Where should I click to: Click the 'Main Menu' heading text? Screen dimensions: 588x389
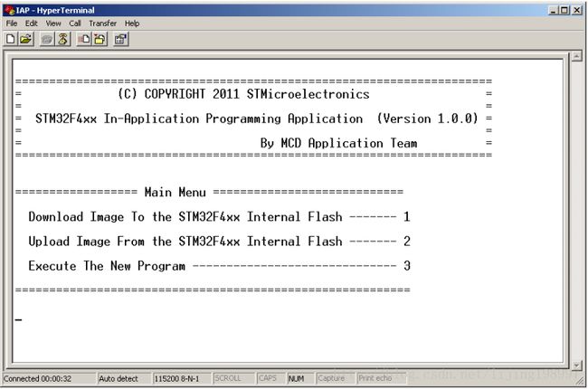click(175, 193)
